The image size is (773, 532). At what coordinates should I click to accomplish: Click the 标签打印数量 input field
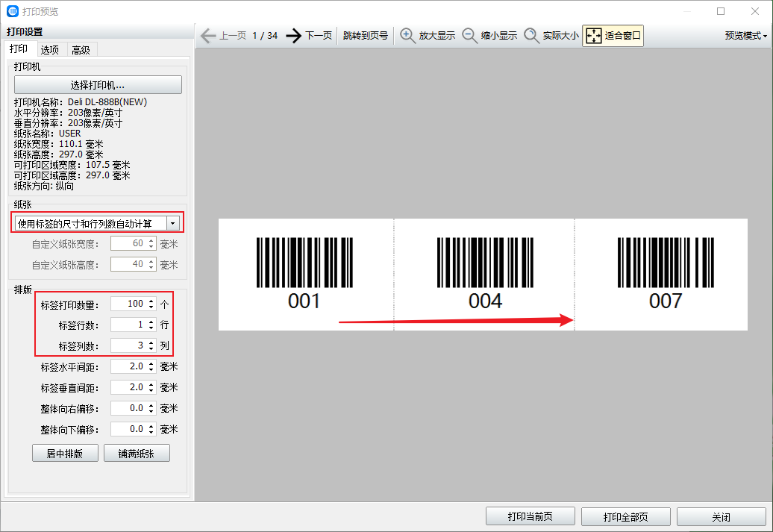coord(128,304)
